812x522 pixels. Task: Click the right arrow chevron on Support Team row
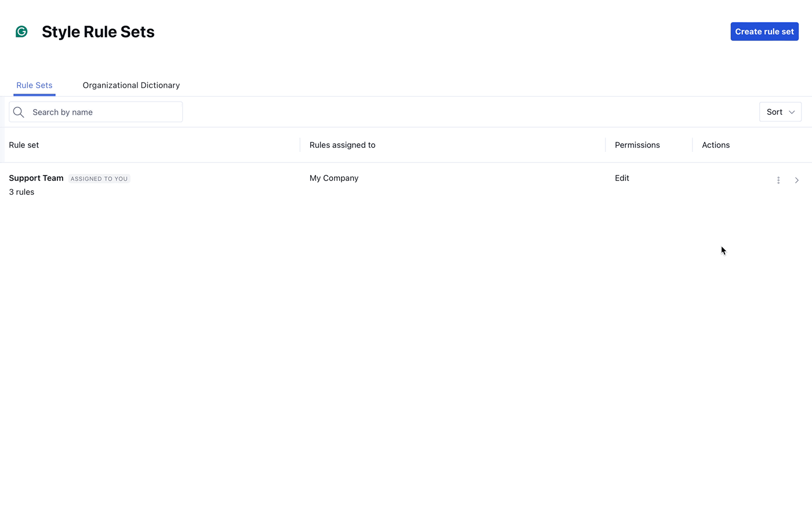[796, 180]
